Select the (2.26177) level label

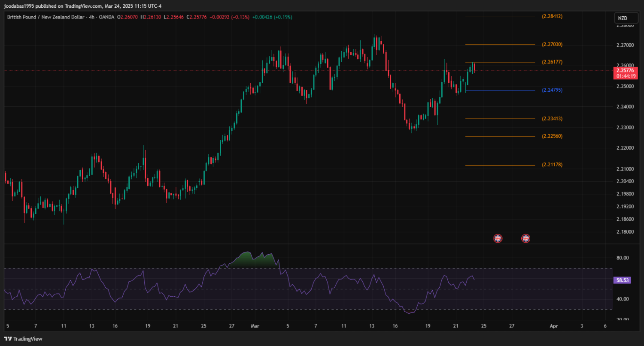pos(552,62)
